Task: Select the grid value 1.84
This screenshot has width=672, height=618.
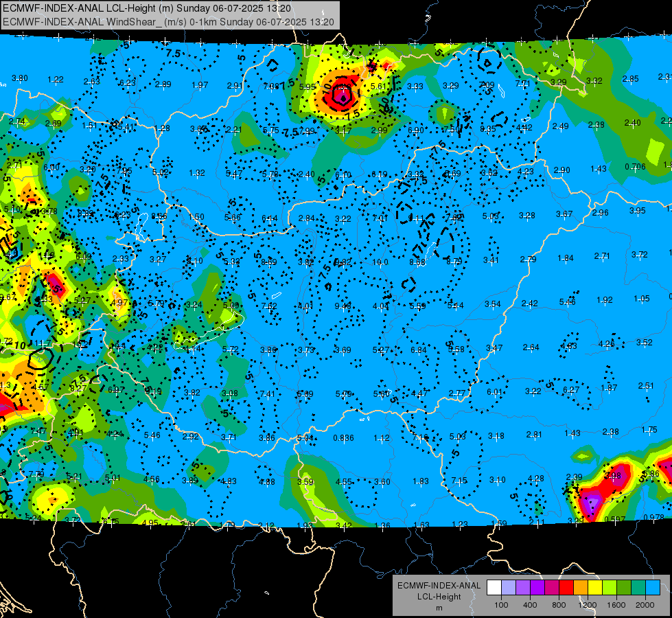Action: point(566,257)
